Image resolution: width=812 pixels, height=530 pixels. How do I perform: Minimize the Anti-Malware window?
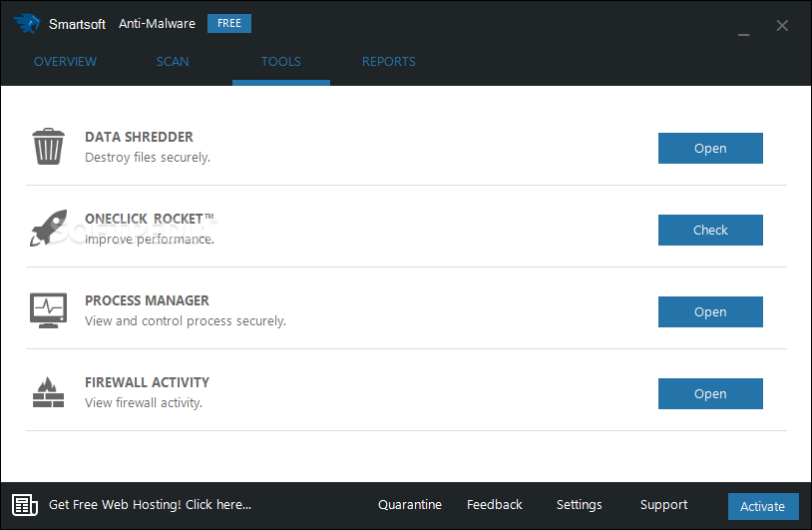point(743,34)
